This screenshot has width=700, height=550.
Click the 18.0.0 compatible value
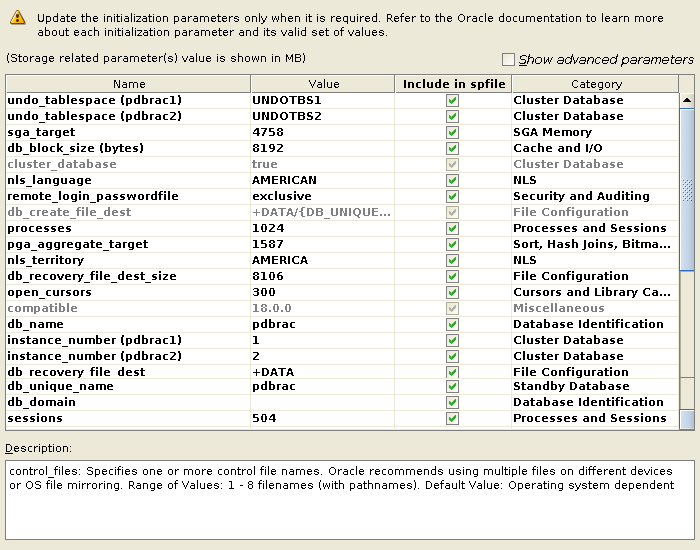pyautogui.click(x=323, y=308)
